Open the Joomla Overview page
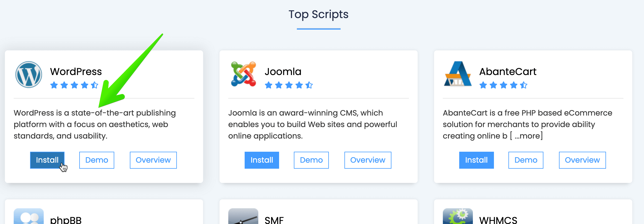The width and height of the screenshot is (644, 224). click(x=368, y=160)
